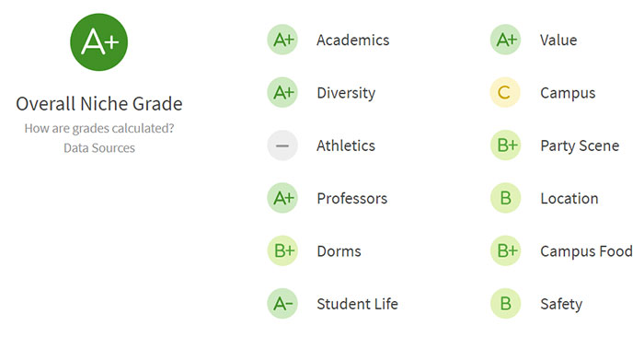The width and height of the screenshot is (644, 337).
Task: Open the 'How are grades calculated?' link
Action: tap(99, 129)
